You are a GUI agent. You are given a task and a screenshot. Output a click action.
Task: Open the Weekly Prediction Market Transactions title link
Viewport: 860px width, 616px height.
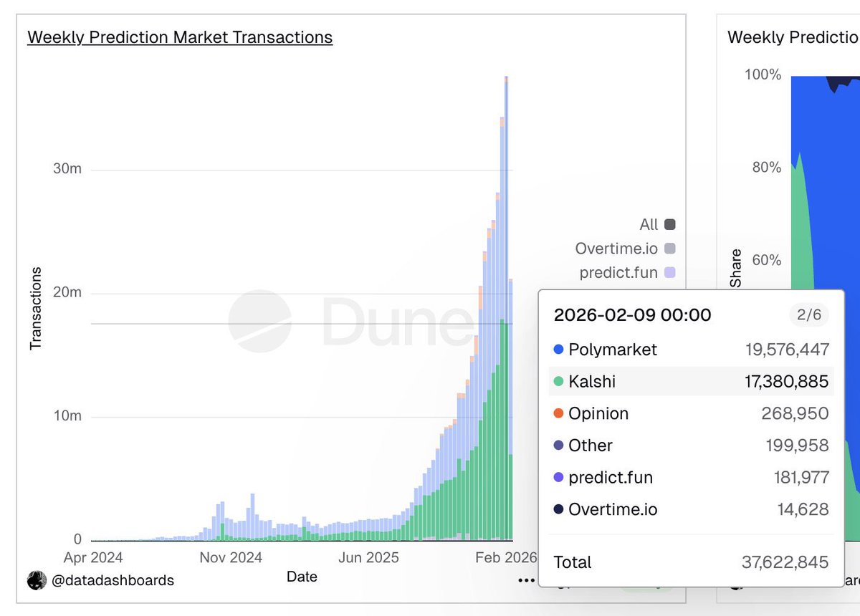pos(180,37)
